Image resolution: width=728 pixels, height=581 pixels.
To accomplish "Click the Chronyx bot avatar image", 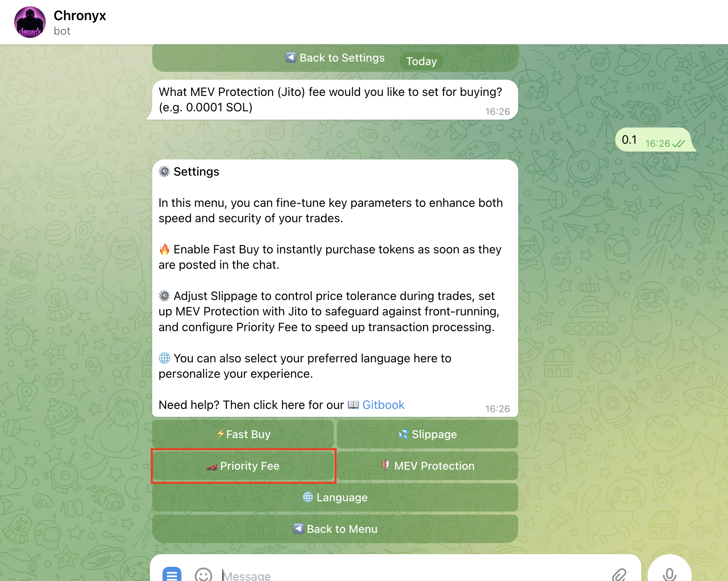I will coord(30,22).
